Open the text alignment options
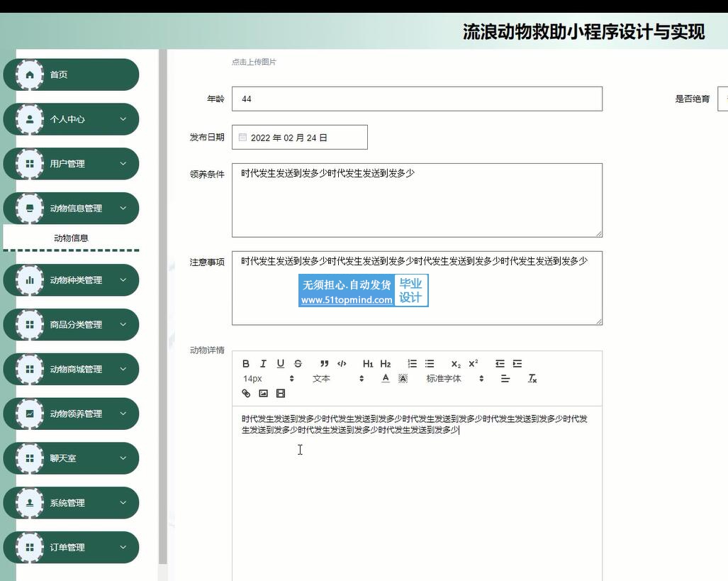 coord(505,378)
